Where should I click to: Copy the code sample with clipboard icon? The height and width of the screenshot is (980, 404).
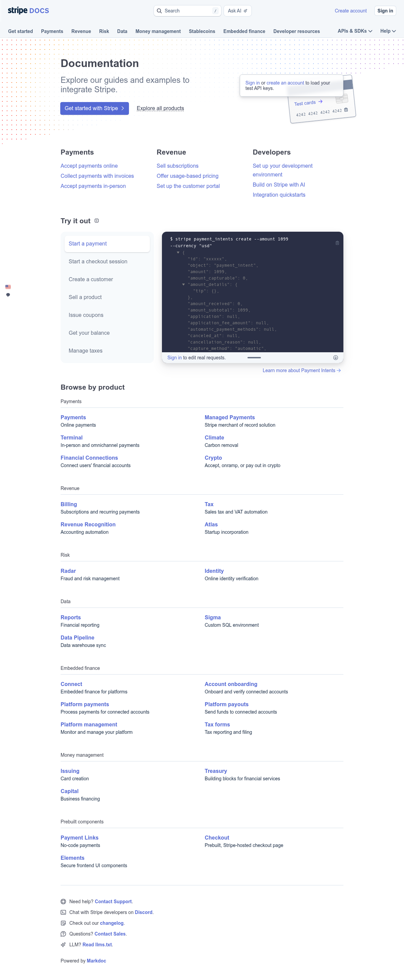pos(337,243)
